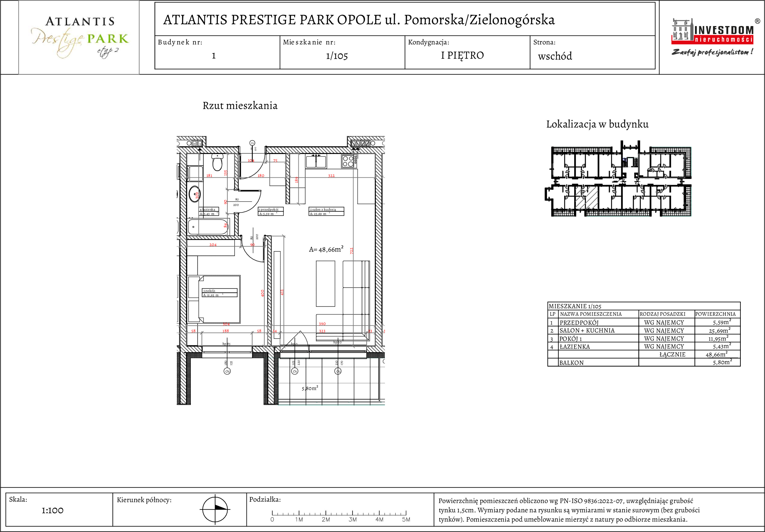Click the ŁĄCZNIE total label in table
The width and height of the screenshot is (765, 532).
coord(672,355)
